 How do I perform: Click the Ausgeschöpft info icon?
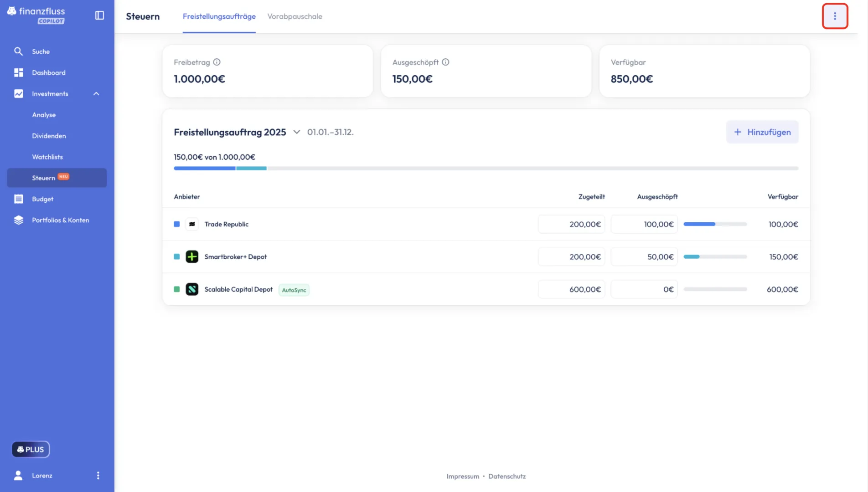tap(445, 62)
